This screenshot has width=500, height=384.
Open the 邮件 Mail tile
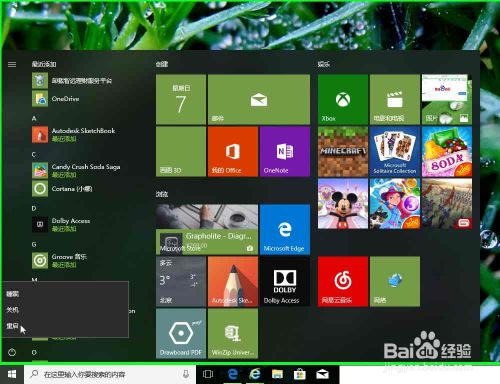259,99
